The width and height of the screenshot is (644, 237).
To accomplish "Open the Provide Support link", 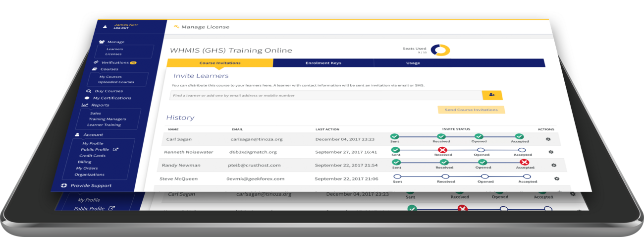I will point(91,186).
